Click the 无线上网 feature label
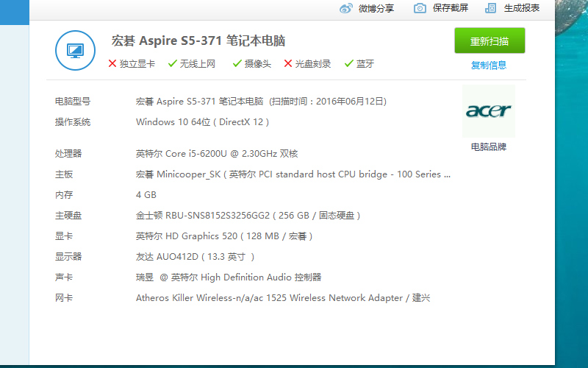 pyautogui.click(x=198, y=64)
